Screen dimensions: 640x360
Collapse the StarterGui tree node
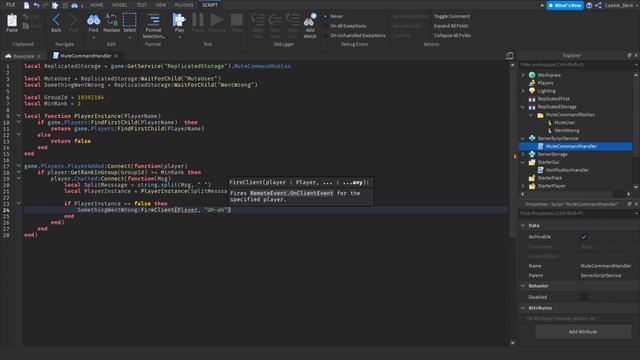[x=523, y=162]
